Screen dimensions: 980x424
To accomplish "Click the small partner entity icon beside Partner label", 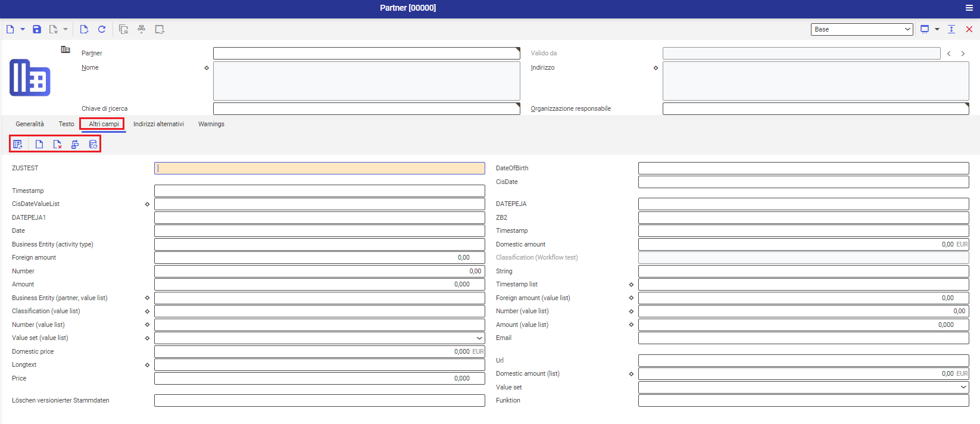I will click(65, 49).
